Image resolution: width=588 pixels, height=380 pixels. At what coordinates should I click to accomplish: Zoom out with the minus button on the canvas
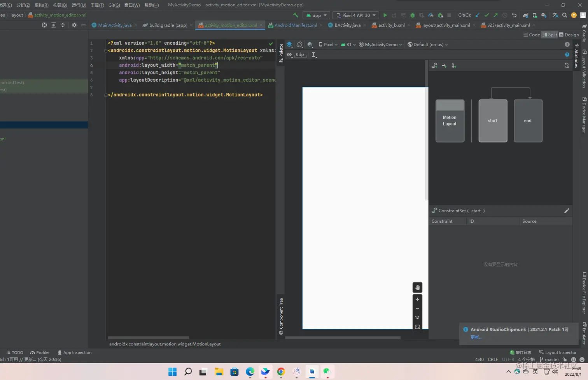(x=417, y=309)
